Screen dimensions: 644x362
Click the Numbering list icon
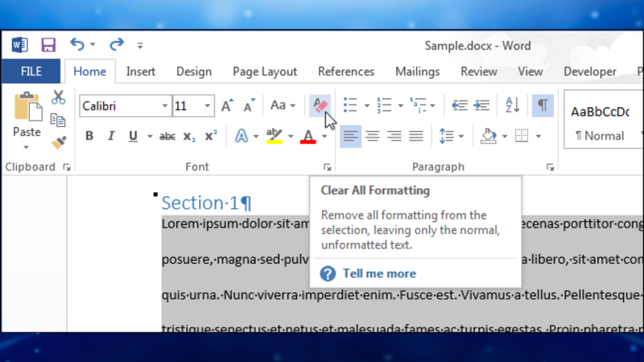click(x=385, y=105)
